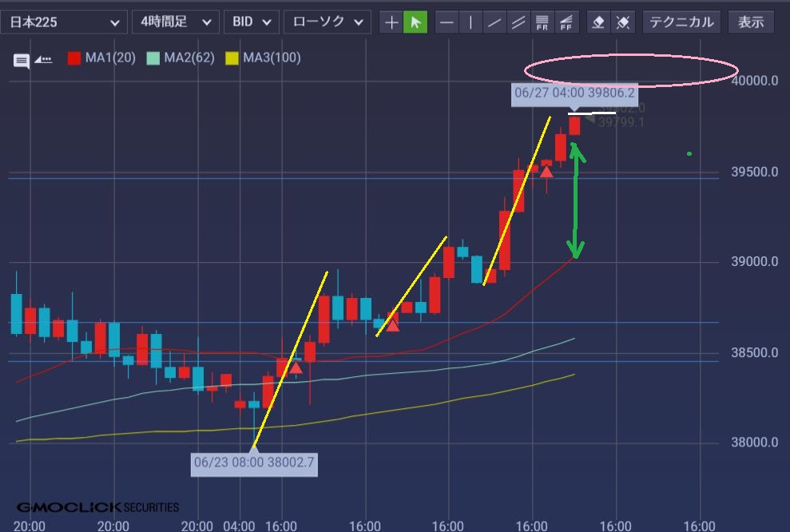Image resolution: width=790 pixels, height=532 pixels.
Task: Select the green arrow pointer tool
Action: click(415, 22)
